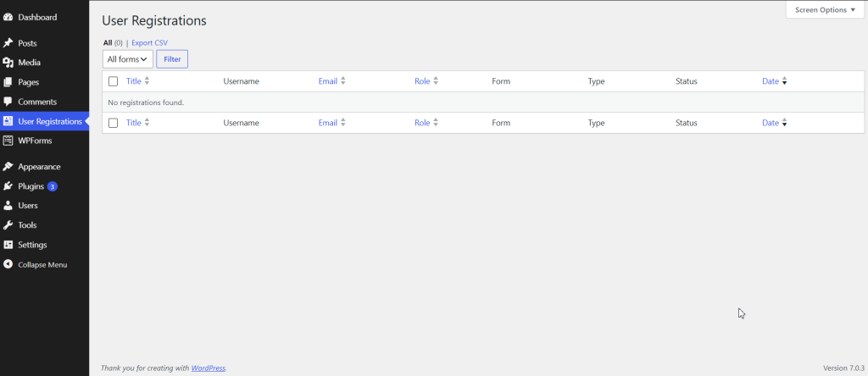Click the Dashboard gauge icon
Viewport: 868px width, 376px height.
pyautogui.click(x=8, y=17)
